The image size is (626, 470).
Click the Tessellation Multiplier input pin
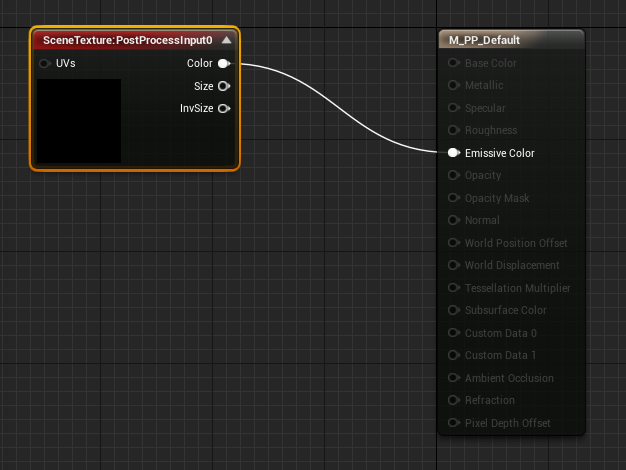click(x=454, y=288)
